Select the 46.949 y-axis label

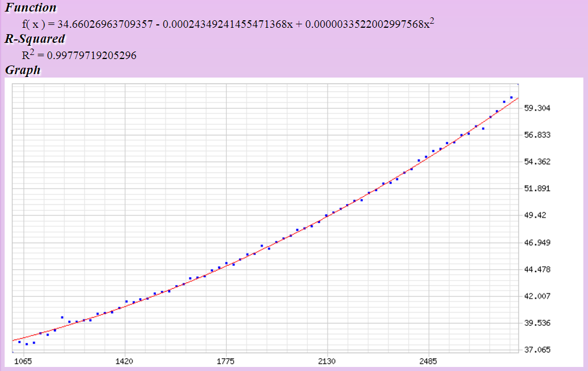(x=537, y=243)
